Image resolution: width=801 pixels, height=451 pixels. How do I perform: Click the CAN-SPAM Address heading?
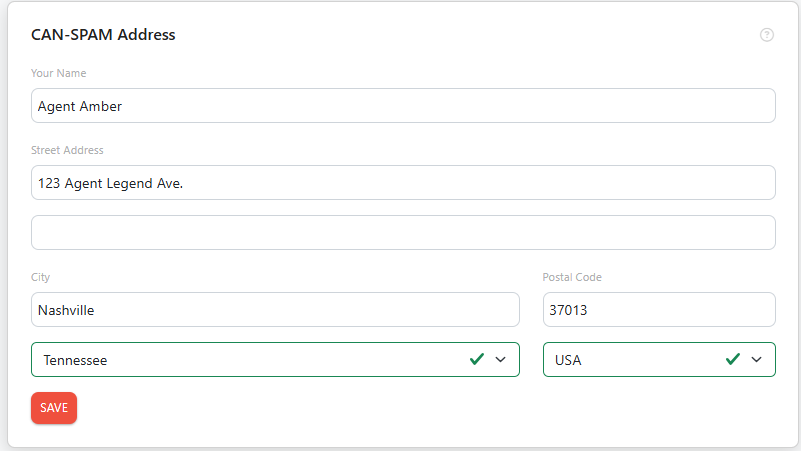click(x=103, y=35)
